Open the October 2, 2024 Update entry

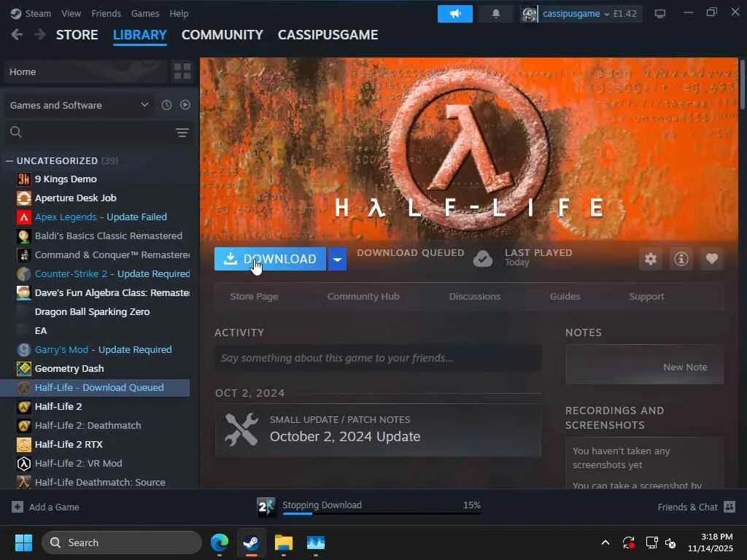click(378, 430)
